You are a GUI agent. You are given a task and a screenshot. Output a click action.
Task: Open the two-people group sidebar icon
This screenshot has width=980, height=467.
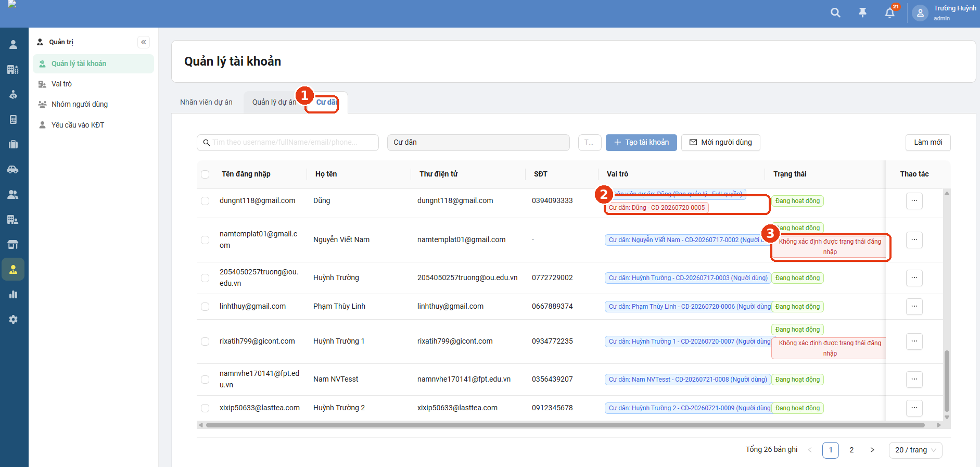(x=14, y=195)
